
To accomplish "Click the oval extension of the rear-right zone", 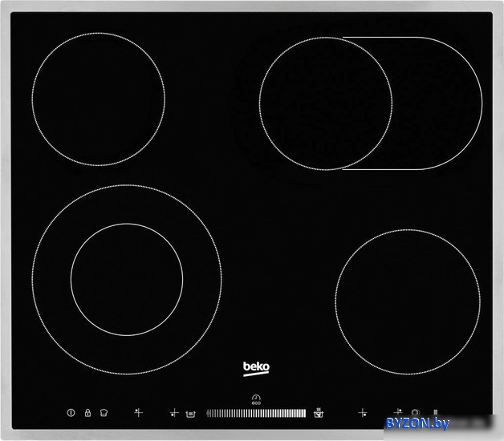I will [x=437, y=103].
